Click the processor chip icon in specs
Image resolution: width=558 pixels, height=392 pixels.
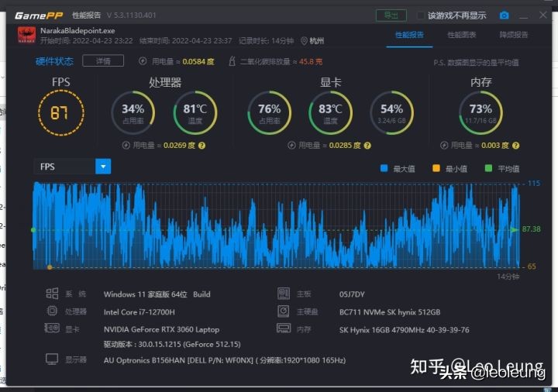52,311
